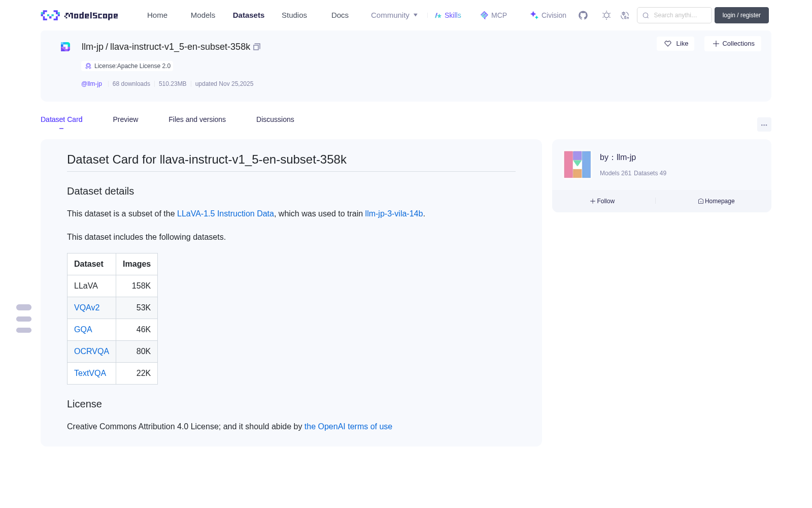Click '510.23MB' size text
Viewport: 812px width, 508px height.
pos(173,84)
